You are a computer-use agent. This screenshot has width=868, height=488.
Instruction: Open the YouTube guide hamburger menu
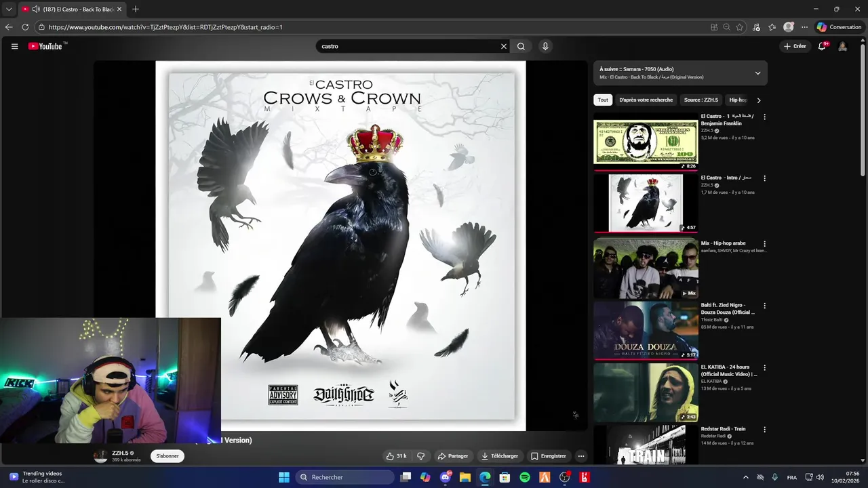pyautogui.click(x=14, y=46)
